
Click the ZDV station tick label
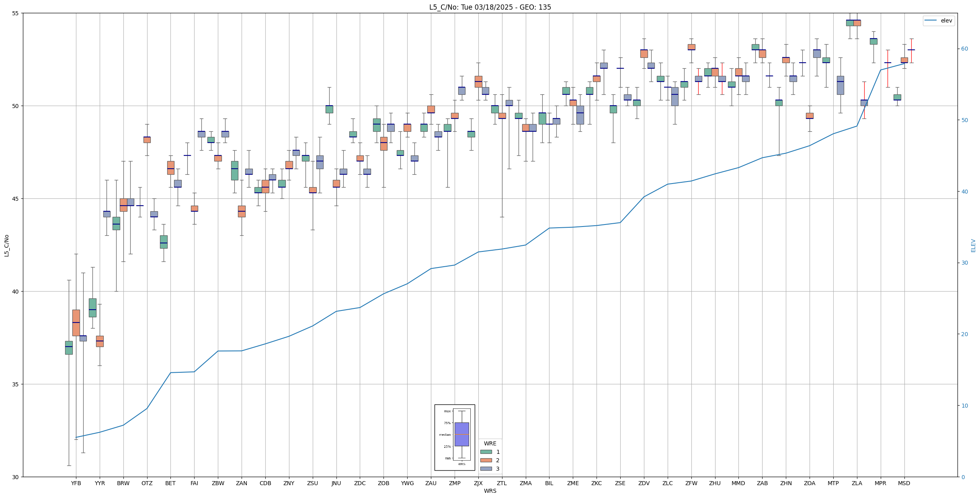(x=644, y=483)
